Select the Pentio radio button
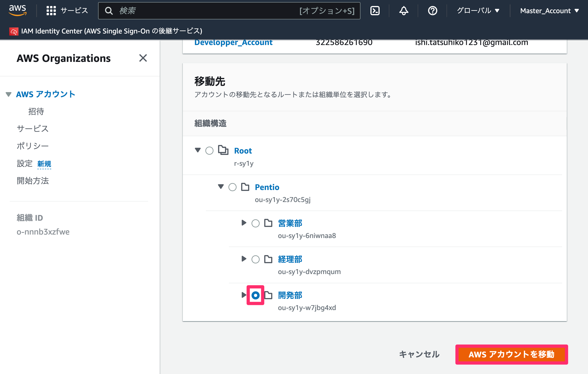The height and width of the screenshot is (374, 588). (x=232, y=187)
